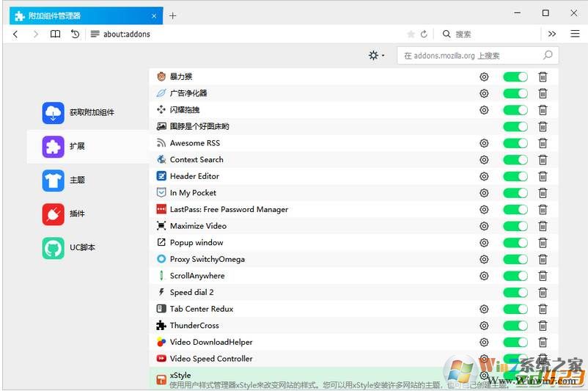Click the addons search magnifier icon

(548, 55)
